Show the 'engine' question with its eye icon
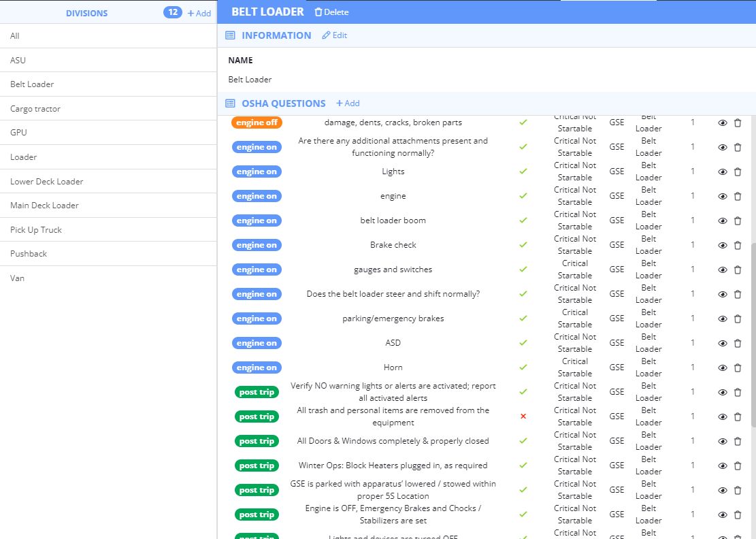This screenshot has width=756, height=539. pyautogui.click(x=723, y=196)
